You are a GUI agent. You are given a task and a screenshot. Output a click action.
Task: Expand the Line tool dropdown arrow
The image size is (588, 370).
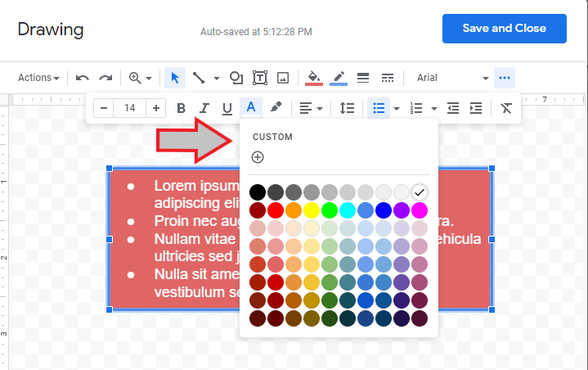pyautogui.click(x=217, y=78)
